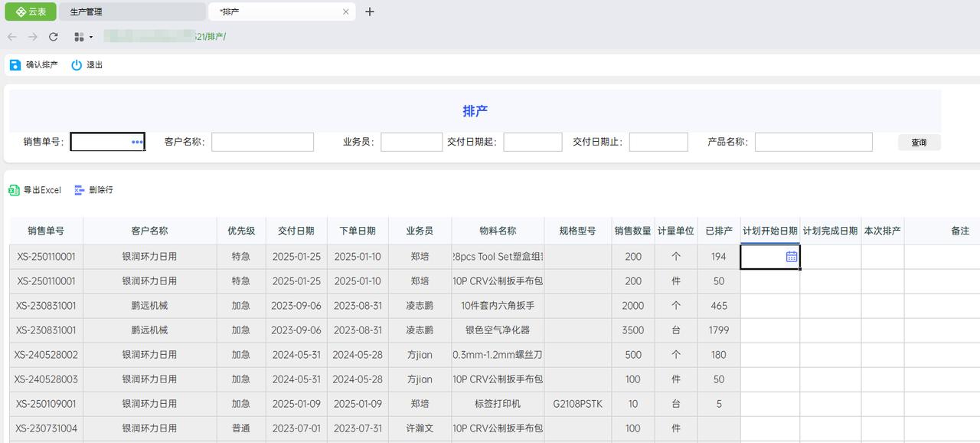Select the XS-230731004 order cell
Viewport: 980px width, 443px height.
[x=46, y=428]
